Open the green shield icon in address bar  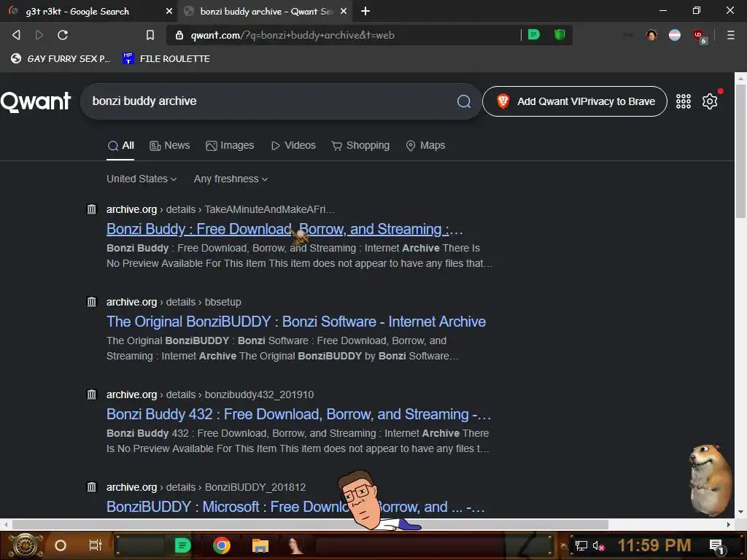pos(560,35)
